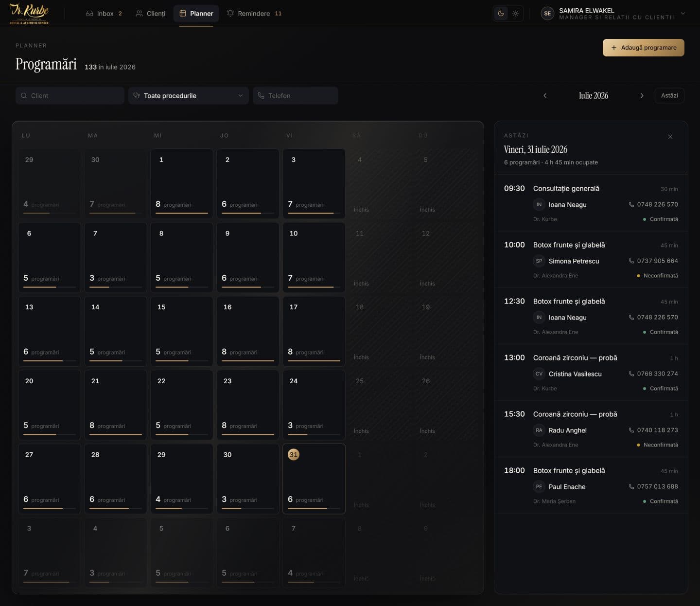Click phone icon for Simona Petrescu
Image resolution: width=700 pixels, height=606 pixels.
[x=631, y=261]
